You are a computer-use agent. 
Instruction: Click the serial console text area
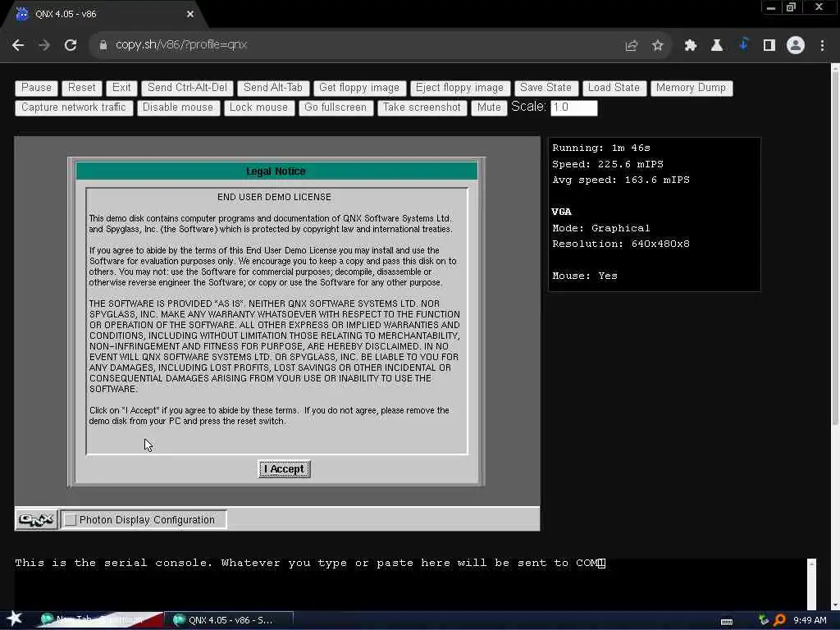tap(410, 584)
